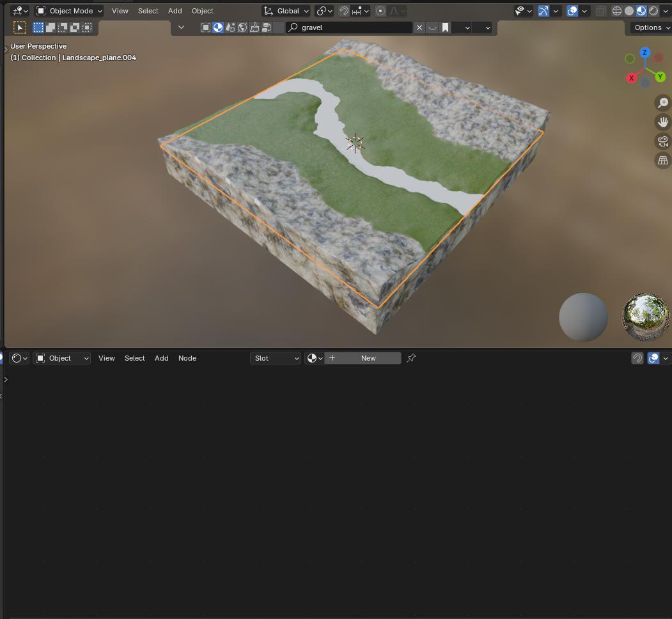Activate the pan hand icon

click(662, 122)
